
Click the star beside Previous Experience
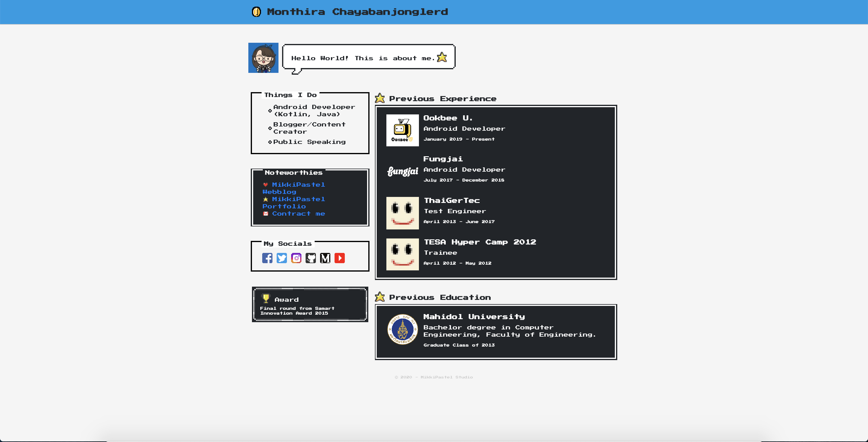380,98
